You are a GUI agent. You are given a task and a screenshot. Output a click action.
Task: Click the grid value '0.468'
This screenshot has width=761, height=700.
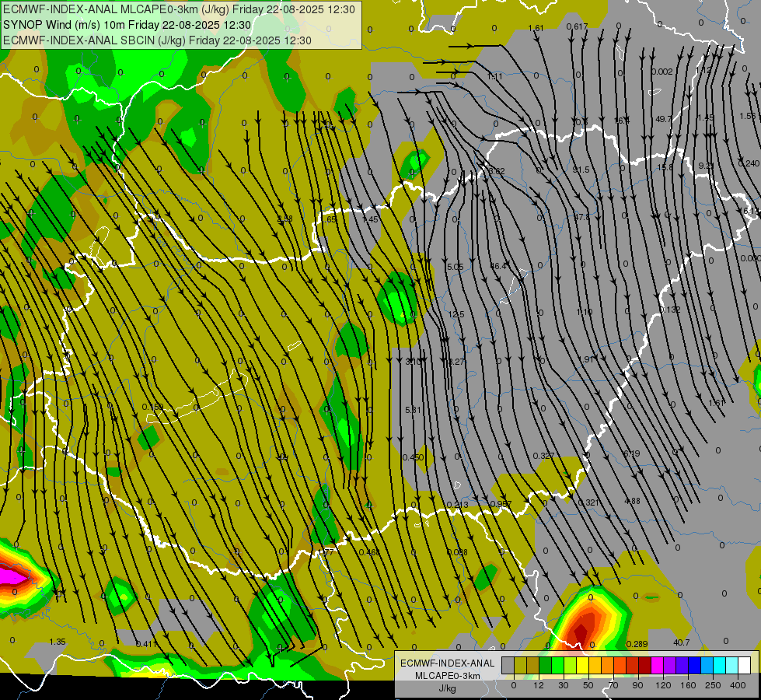(369, 552)
